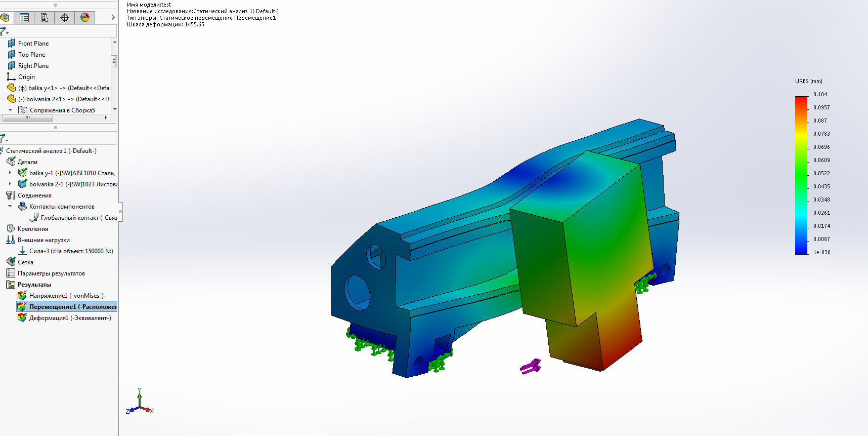Select the Right Plane icon

tap(11, 65)
